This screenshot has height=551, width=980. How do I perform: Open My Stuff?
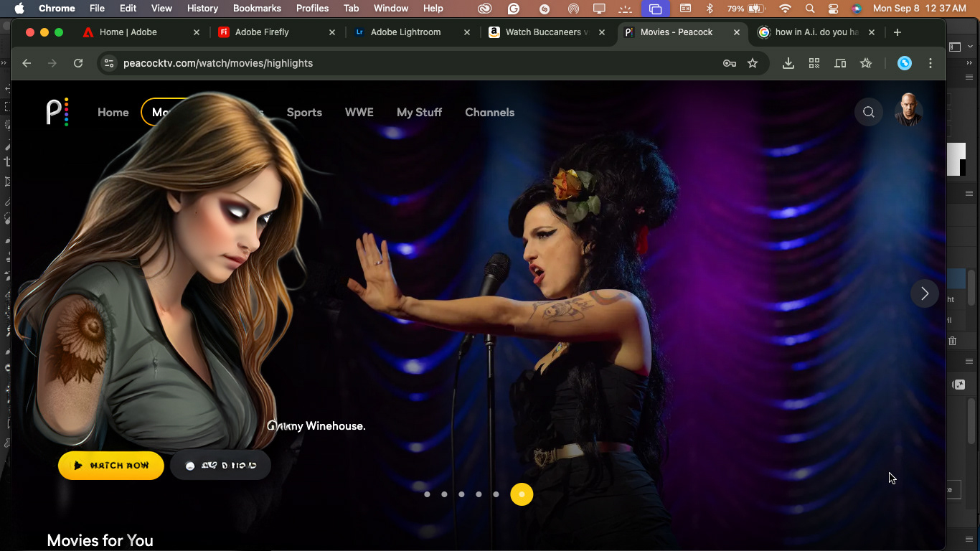419,112
